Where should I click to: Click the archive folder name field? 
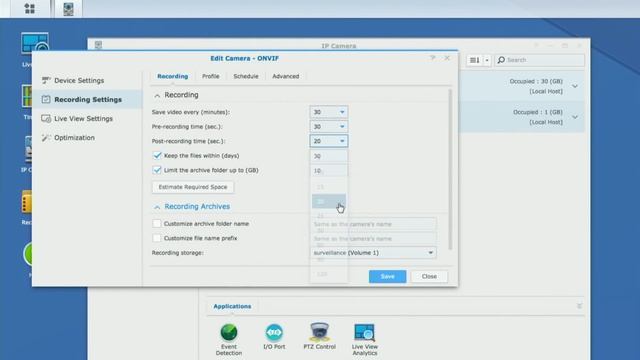point(373,224)
